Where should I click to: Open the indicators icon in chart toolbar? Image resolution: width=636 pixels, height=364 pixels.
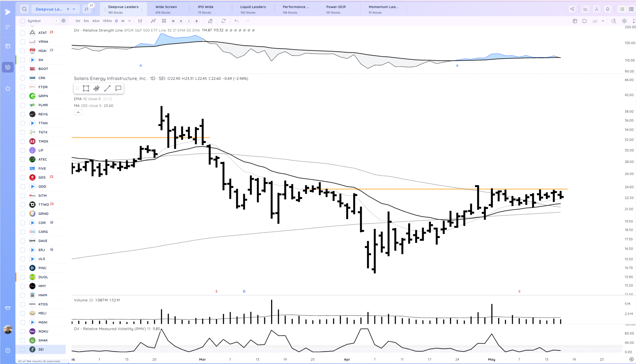tap(153, 21)
